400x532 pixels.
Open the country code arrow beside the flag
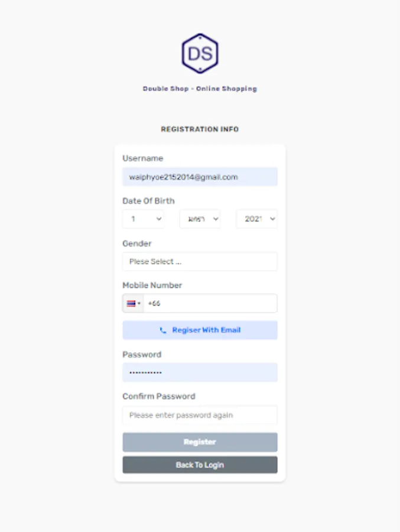click(x=139, y=303)
